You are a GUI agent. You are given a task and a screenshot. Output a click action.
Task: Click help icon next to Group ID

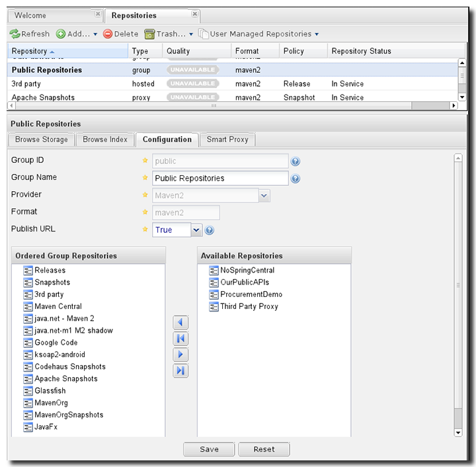tap(296, 161)
